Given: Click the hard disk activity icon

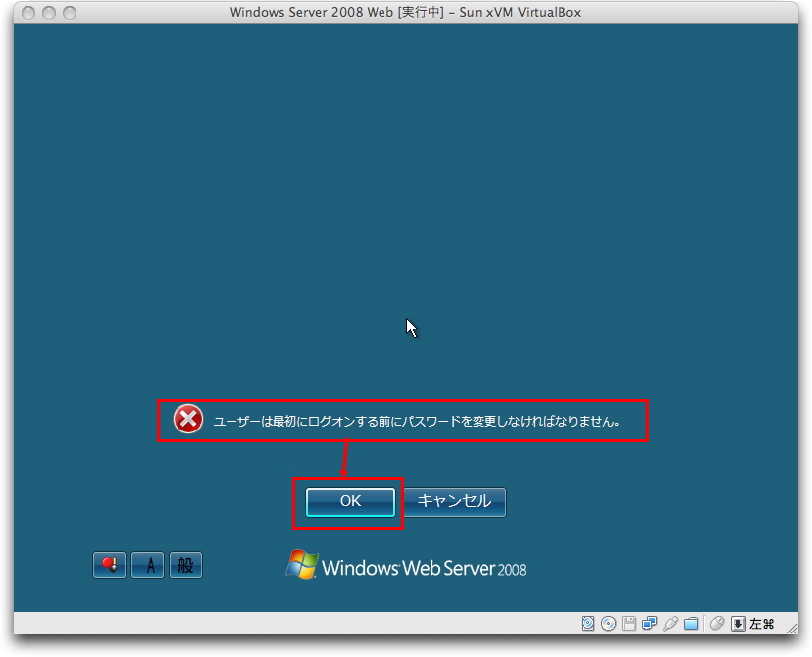Looking at the screenshot, I should 587,624.
